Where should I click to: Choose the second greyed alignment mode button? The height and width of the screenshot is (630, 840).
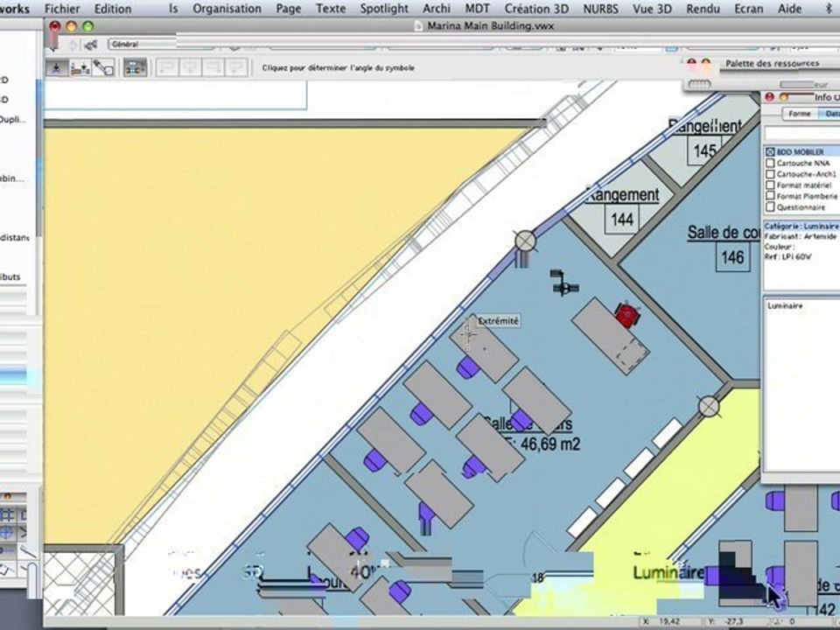(x=190, y=68)
